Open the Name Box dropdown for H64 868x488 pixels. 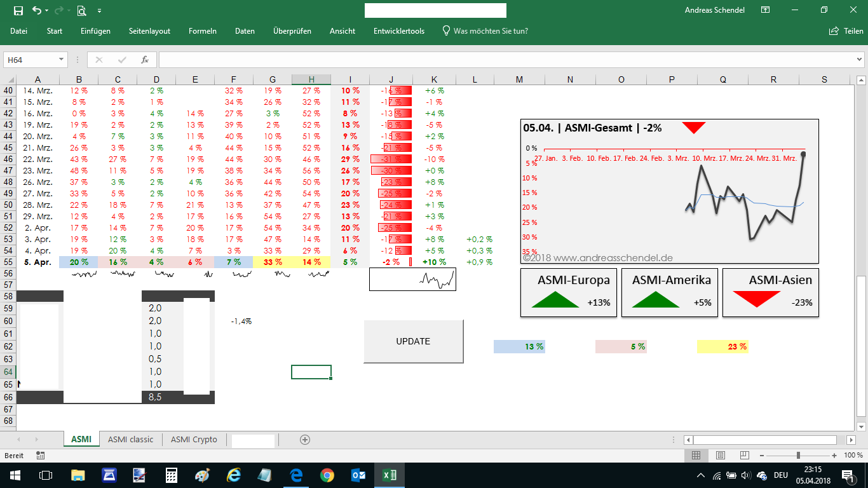tap(62, 60)
